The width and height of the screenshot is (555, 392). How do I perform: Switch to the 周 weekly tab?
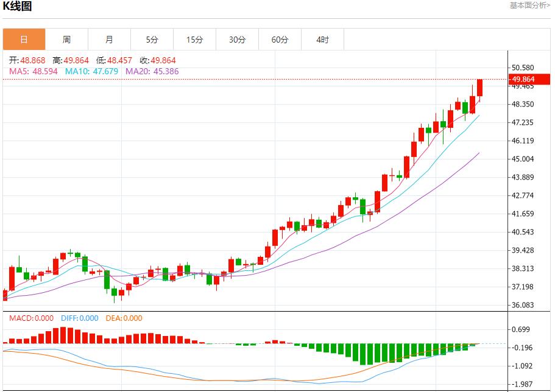coord(67,38)
